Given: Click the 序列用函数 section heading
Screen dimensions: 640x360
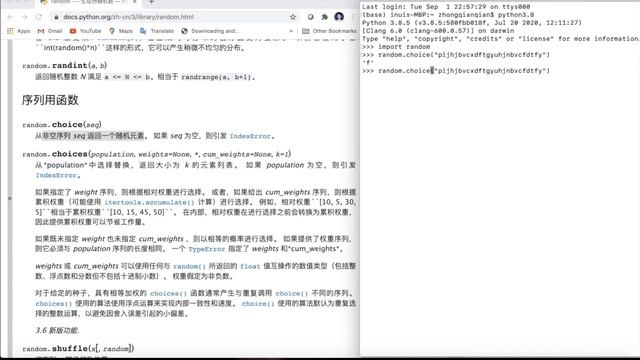Looking at the screenshot, I should tap(50, 100).
